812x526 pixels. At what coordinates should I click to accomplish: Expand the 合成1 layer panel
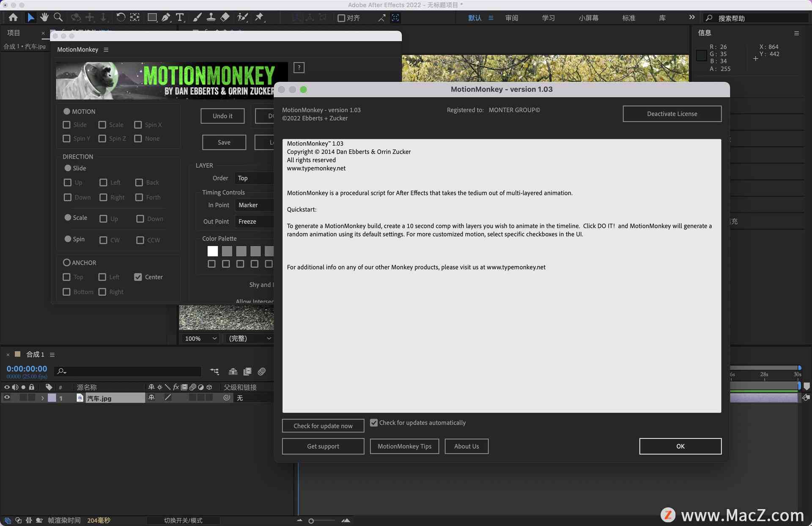tap(41, 397)
